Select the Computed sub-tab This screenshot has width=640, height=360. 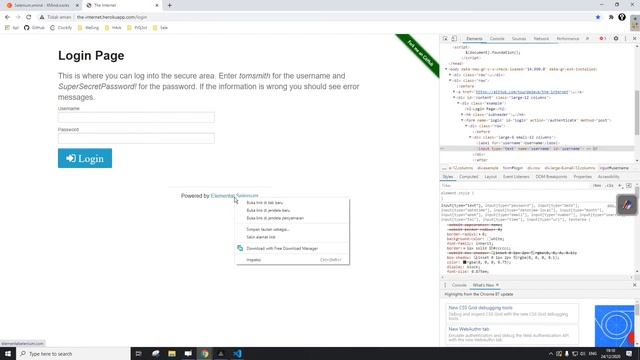(x=469, y=177)
